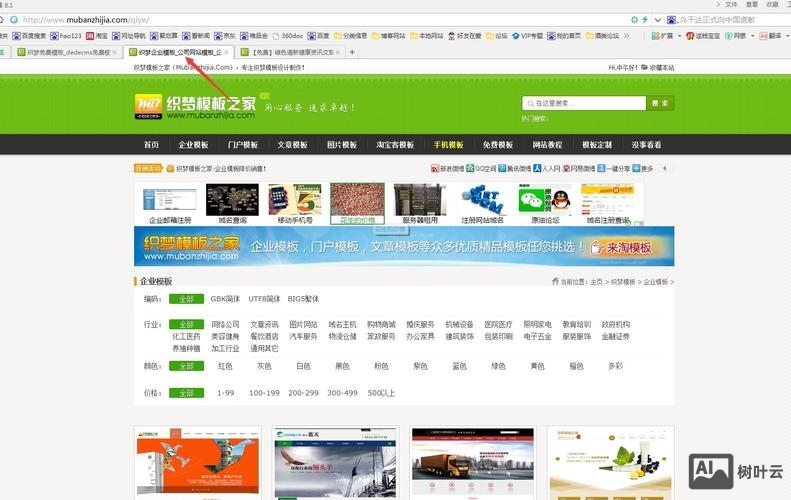Filter color by 红色
791x500 pixels.
(225, 366)
